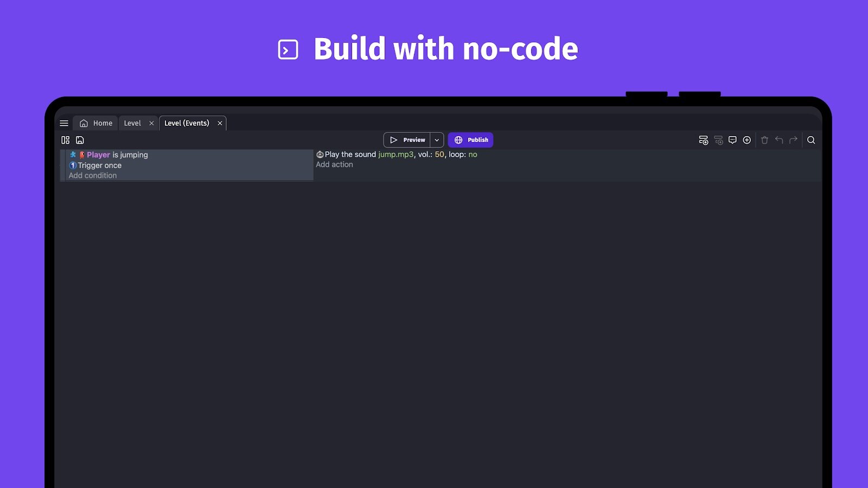Delete the selected event with trash icon

[x=764, y=140]
